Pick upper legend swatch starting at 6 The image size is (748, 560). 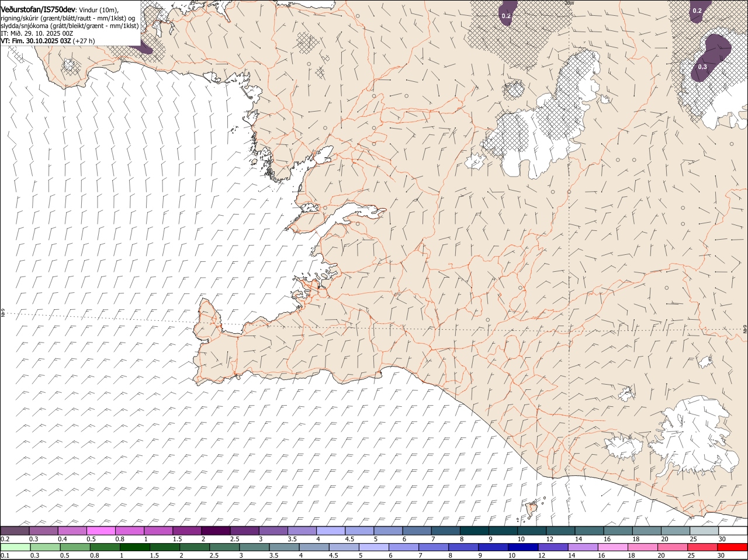pyautogui.click(x=417, y=531)
